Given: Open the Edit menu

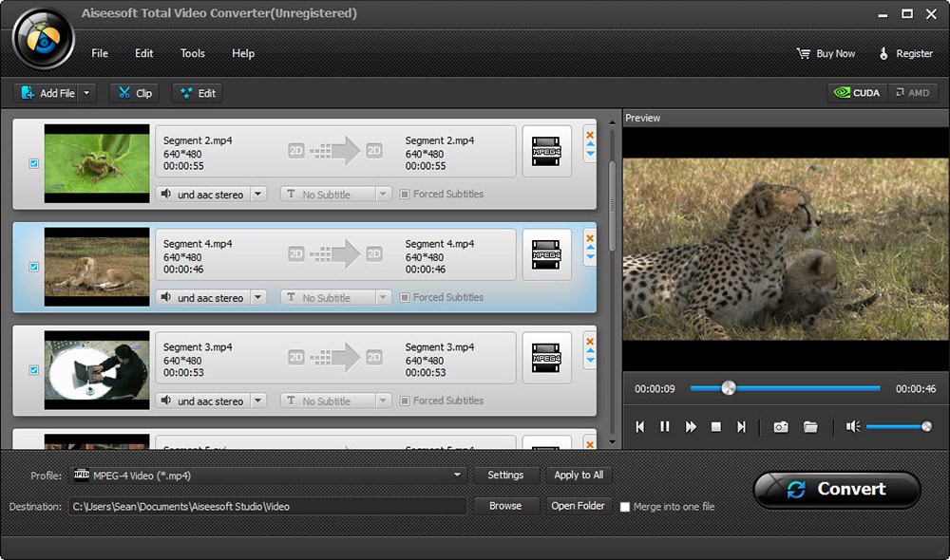Looking at the screenshot, I should tap(143, 53).
